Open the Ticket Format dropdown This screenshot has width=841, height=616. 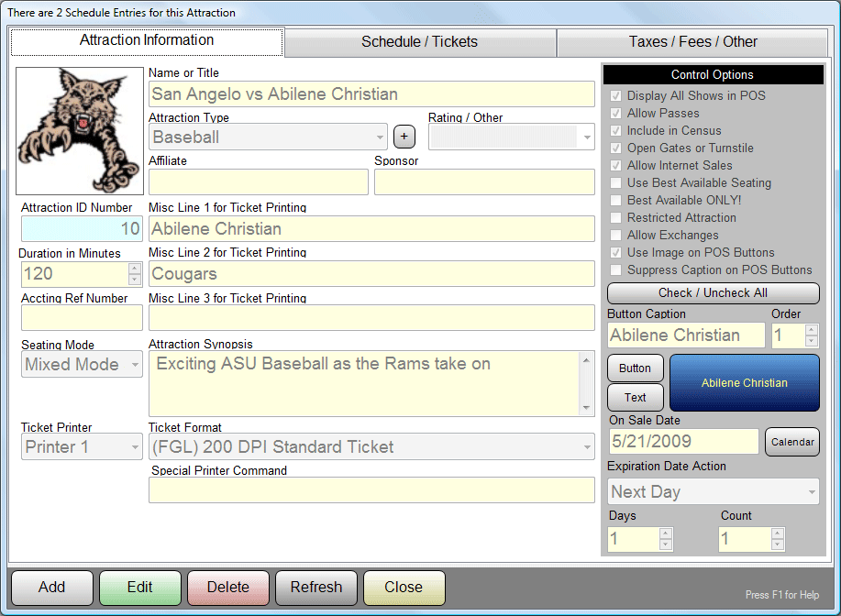[371, 446]
